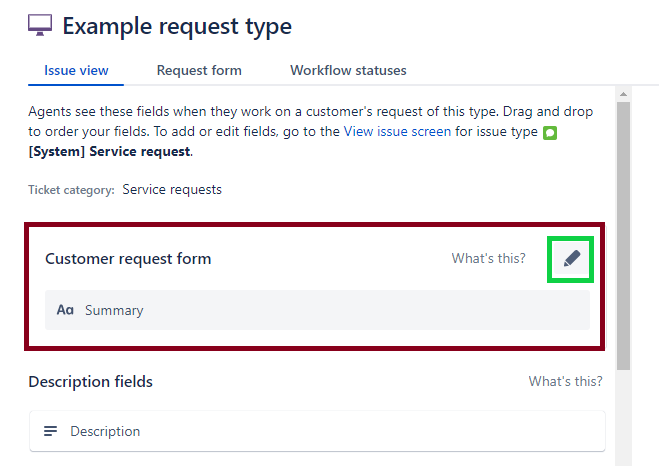Click the pencil edit icon

click(x=571, y=259)
